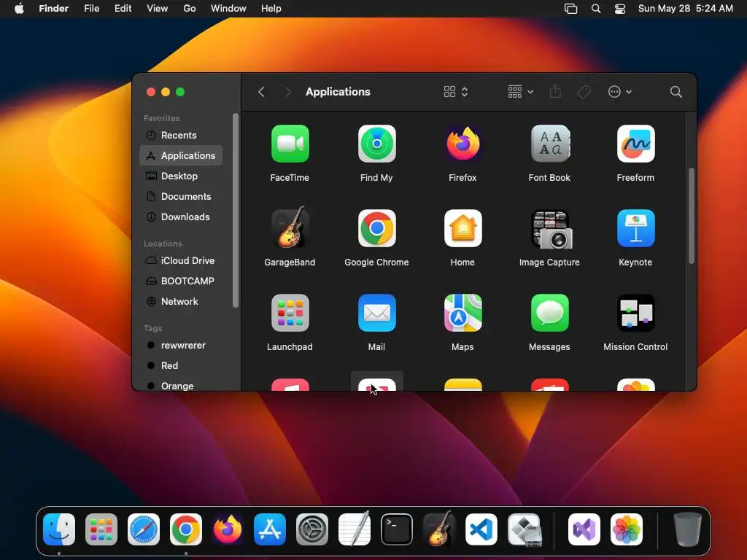Select the Image Capture app
Image resolution: width=747 pixels, height=560 pixels.
pos(550,228)
